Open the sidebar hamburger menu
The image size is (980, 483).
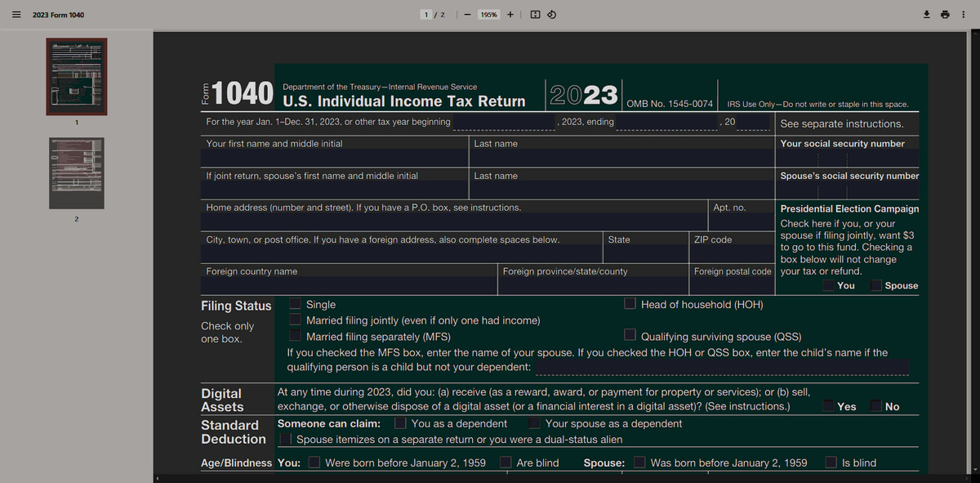point(16,15)
